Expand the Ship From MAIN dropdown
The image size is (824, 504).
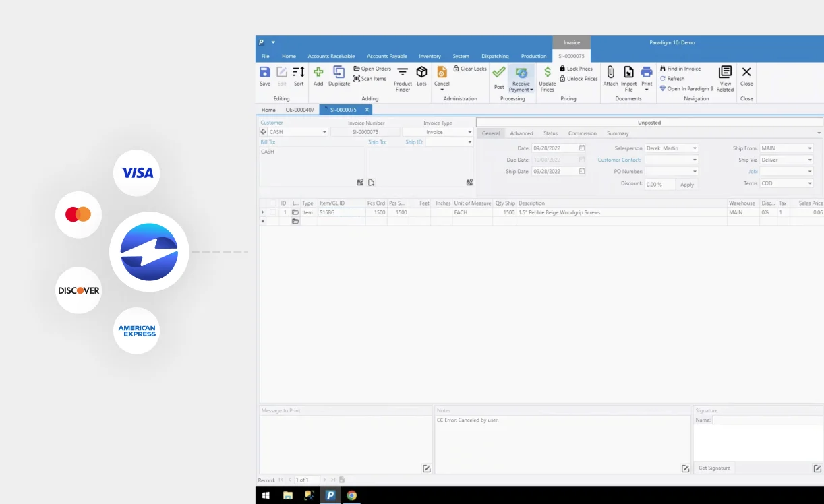coord(810,148)
